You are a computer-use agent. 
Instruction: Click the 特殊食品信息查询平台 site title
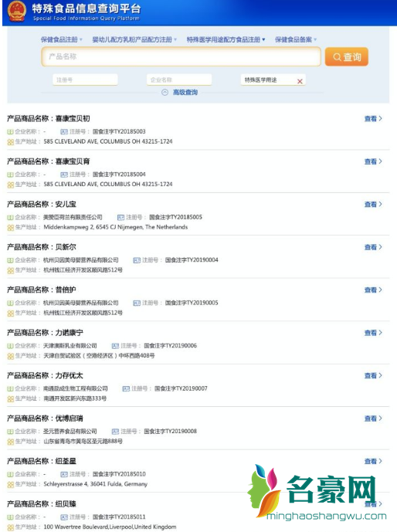[x=87, y=8]
